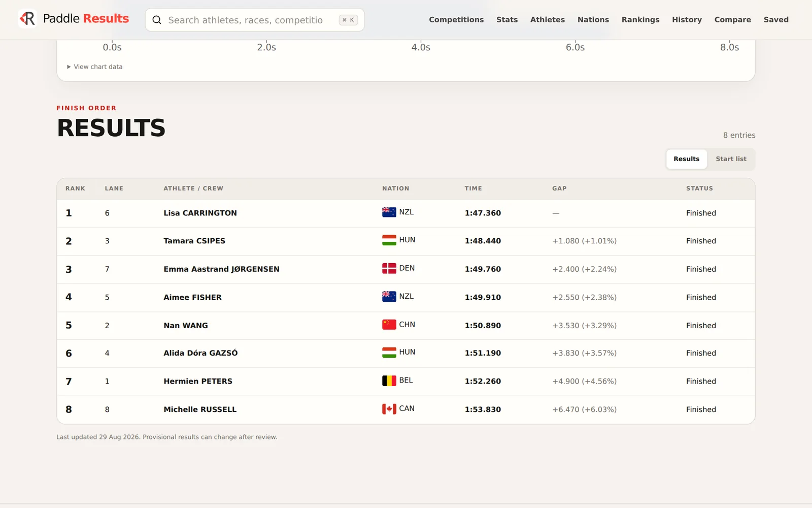The width and height of the screenshot is (812, 508).
Task: Sort by the RANK column header
Action: pos(75,188)
